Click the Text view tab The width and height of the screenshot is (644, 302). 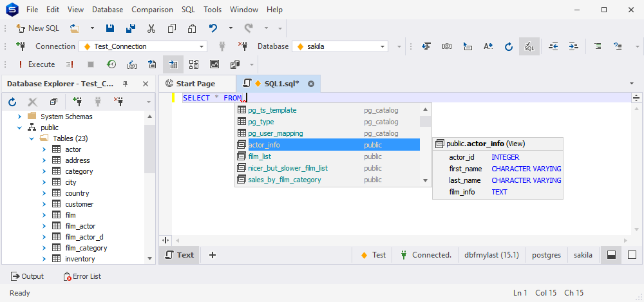click(x=179, y=255)
